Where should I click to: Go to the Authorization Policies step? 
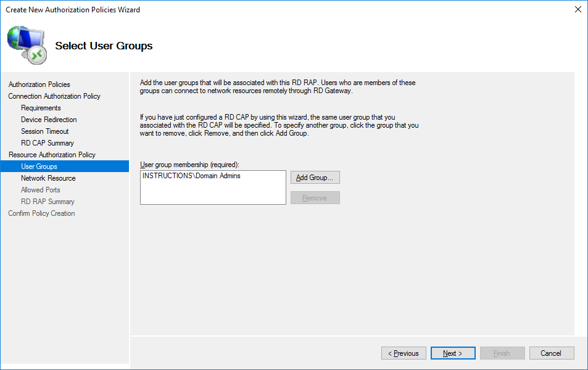[39, 84]
